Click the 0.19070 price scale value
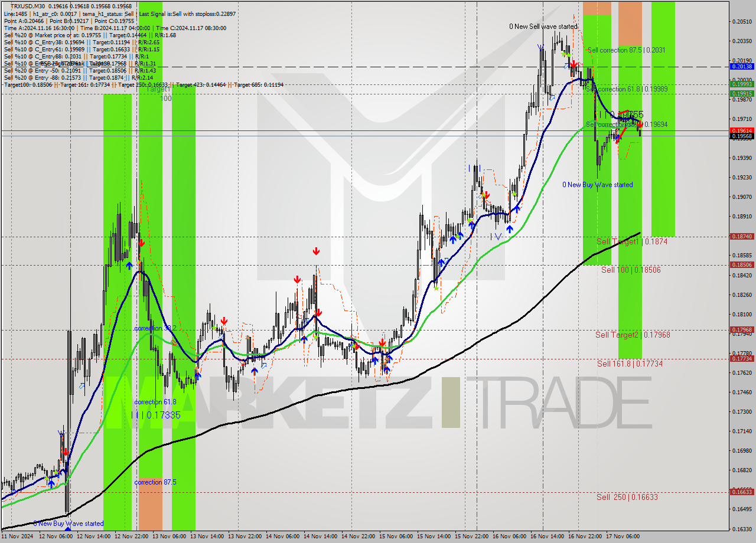Screen dimensions: 756x543 point(742,197)
